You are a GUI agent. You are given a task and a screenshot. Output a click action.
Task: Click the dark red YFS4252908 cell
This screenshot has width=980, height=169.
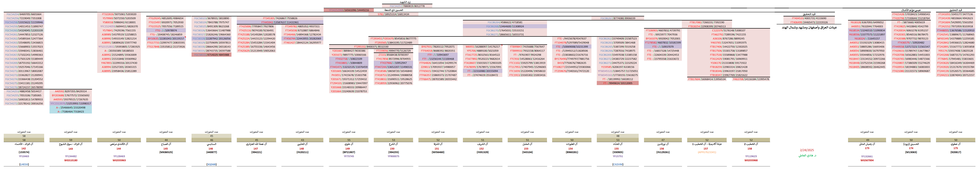[x=348, y=10]
